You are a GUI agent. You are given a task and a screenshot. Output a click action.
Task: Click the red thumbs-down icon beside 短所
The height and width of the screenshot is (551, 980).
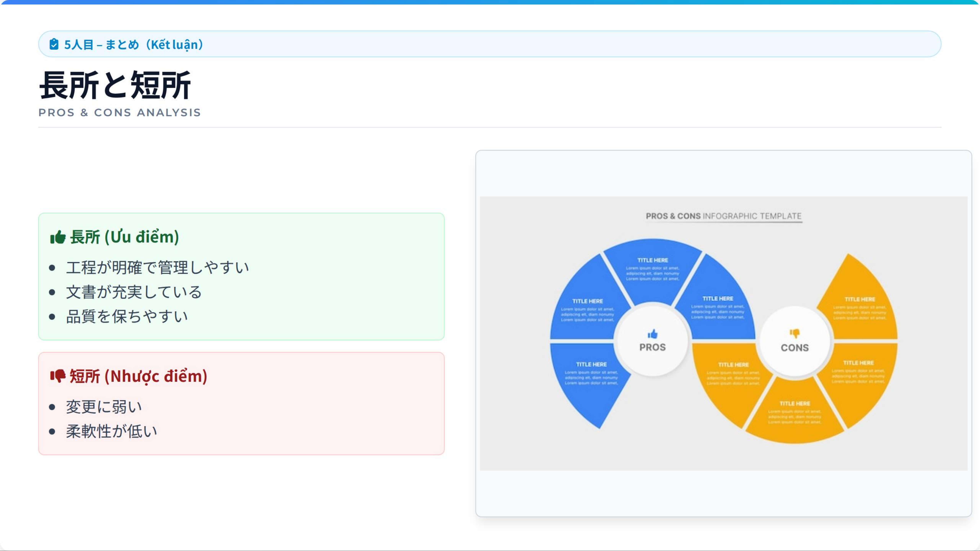[x=58, y=376]
